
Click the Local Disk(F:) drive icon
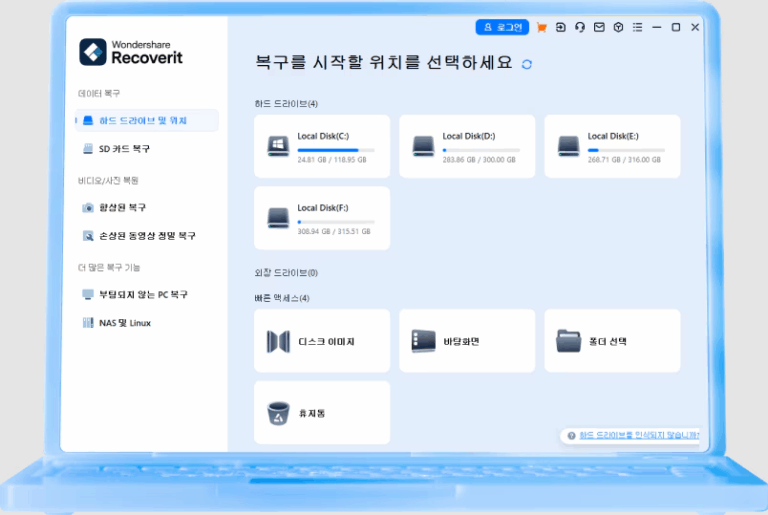[x=278, y=218]
